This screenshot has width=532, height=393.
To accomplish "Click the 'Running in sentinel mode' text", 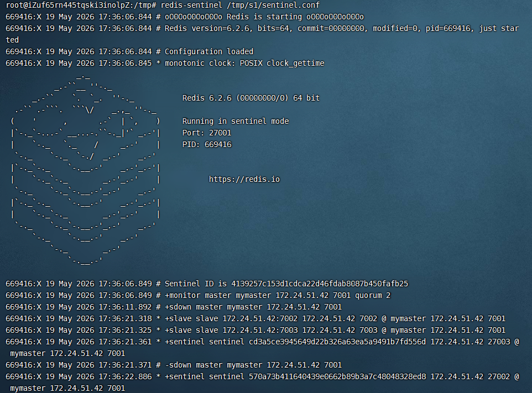I will pyautogui.click(x=236, y=121).
